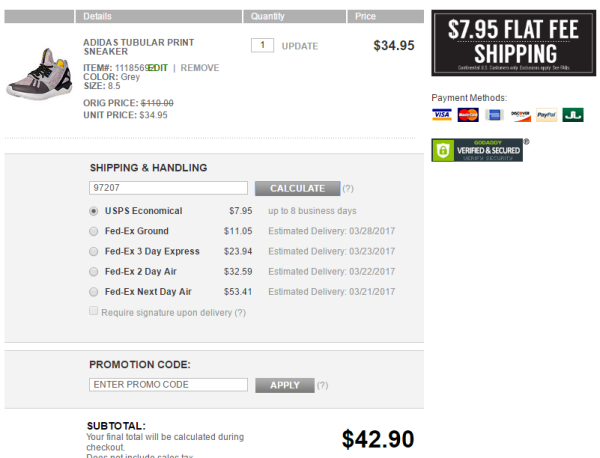Click the promo code input field
Viewport: 600px width, 458px height.
tap(168, 385)
